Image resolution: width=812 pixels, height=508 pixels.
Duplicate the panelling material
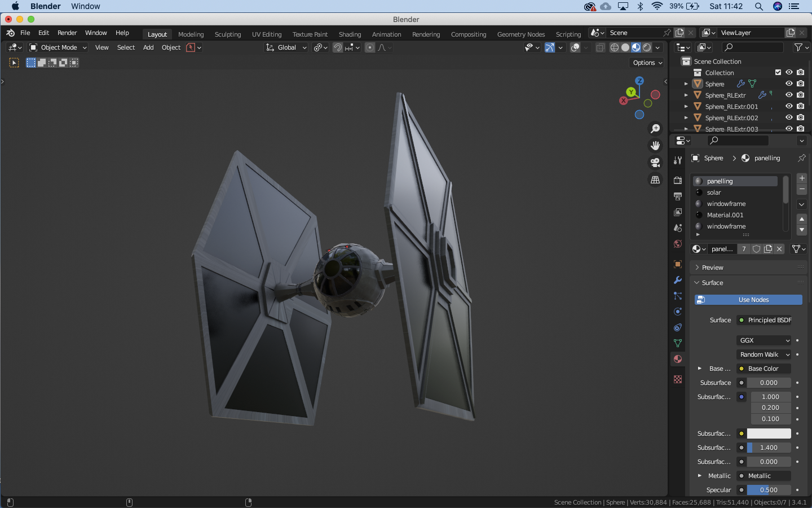click(768, 249)
